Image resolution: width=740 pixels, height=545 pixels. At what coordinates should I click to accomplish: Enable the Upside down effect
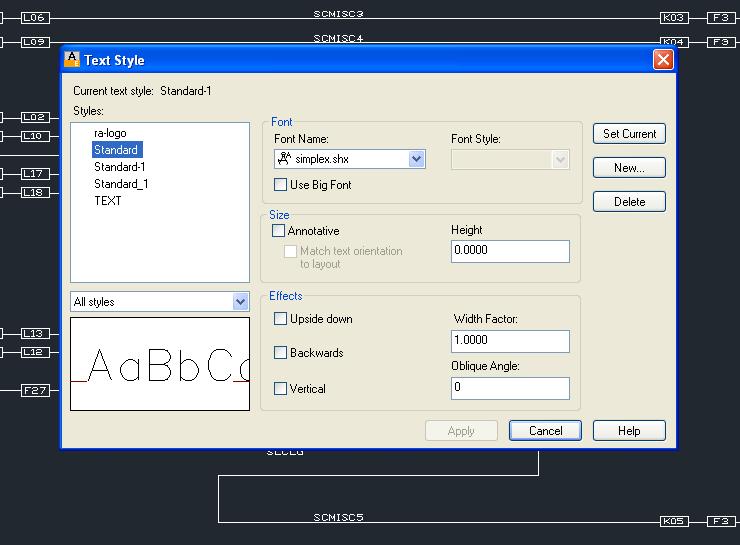click(280, 319)
